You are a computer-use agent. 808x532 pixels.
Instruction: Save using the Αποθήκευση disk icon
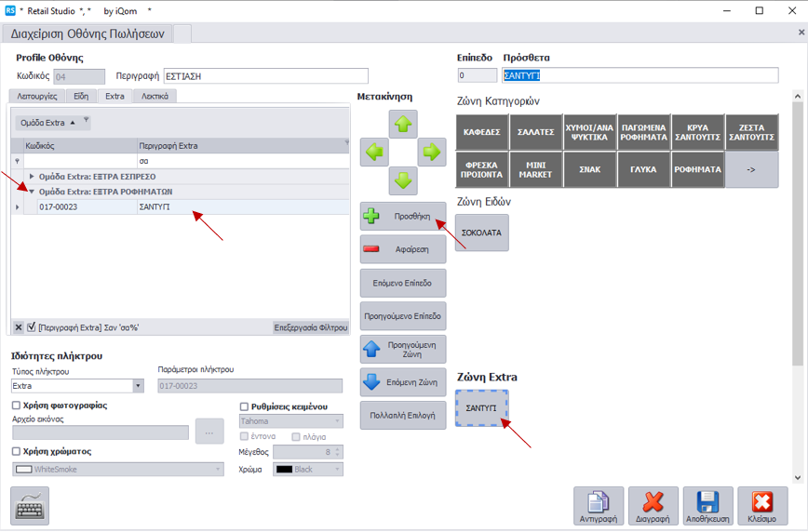pos(708,505)
